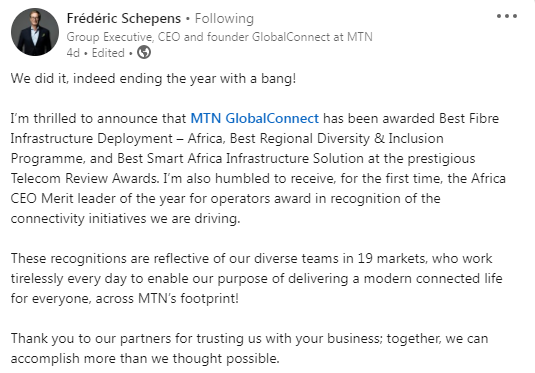The image size is (535, 373).
Task: Click the line "We did it, indeed ending"
Action: point(153,78)
